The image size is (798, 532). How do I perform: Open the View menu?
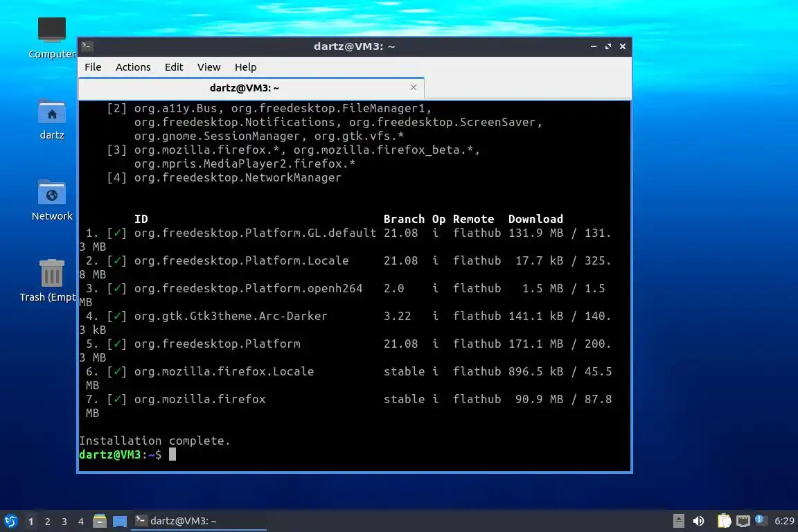point(209,67)
